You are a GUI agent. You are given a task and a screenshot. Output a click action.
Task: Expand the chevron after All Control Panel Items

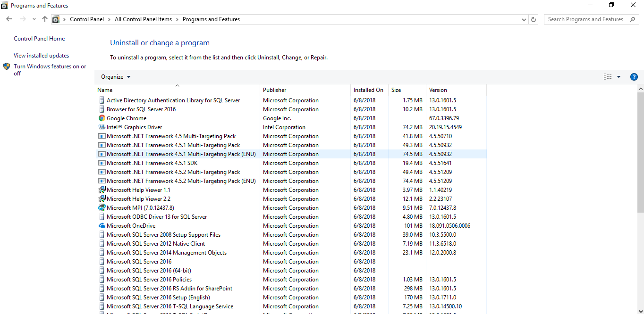[178, 19]
